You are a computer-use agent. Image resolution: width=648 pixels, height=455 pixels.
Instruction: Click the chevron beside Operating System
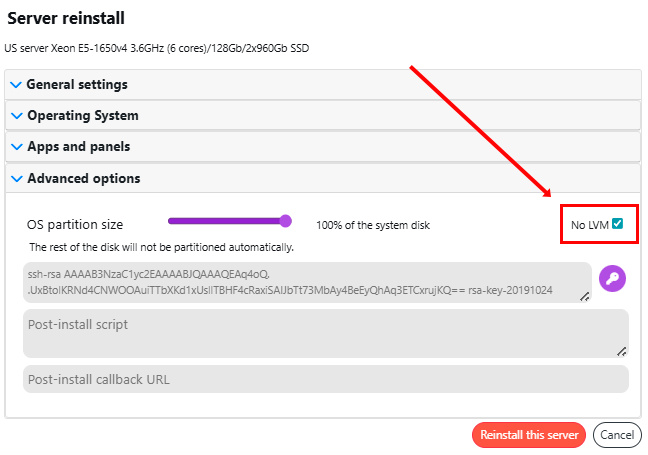pyautogui.click(x=16, y=116)
